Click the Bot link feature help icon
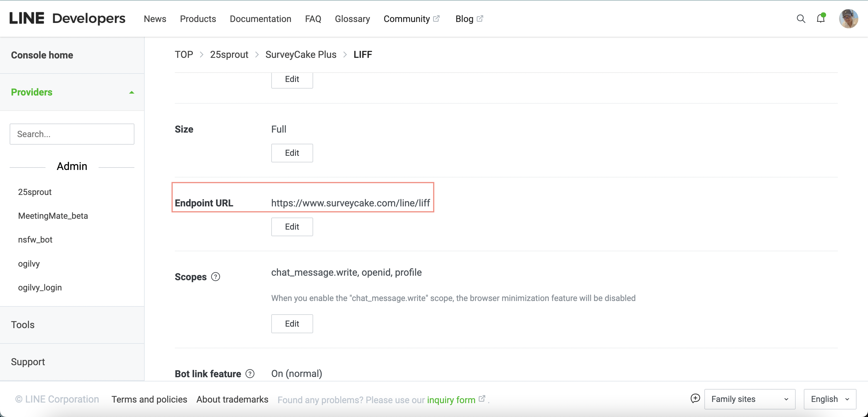 click(250, 374)
